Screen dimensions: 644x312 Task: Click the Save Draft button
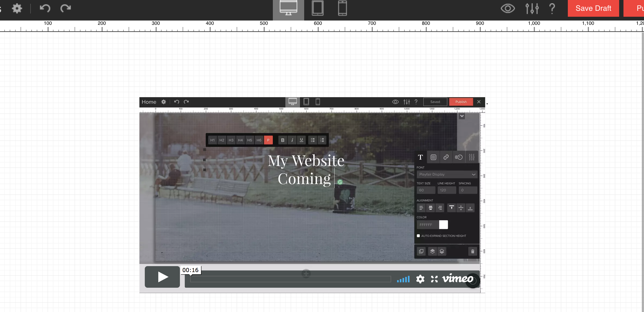pyautogui.click(x=593, y=8)
